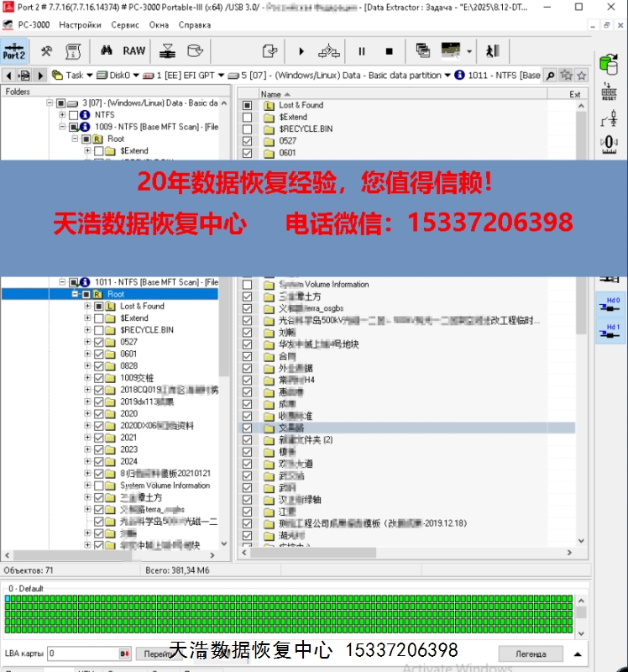Click the Легенда button
Image resolution: width=628 pixels, height=672 pixels.
pos(530,654)
